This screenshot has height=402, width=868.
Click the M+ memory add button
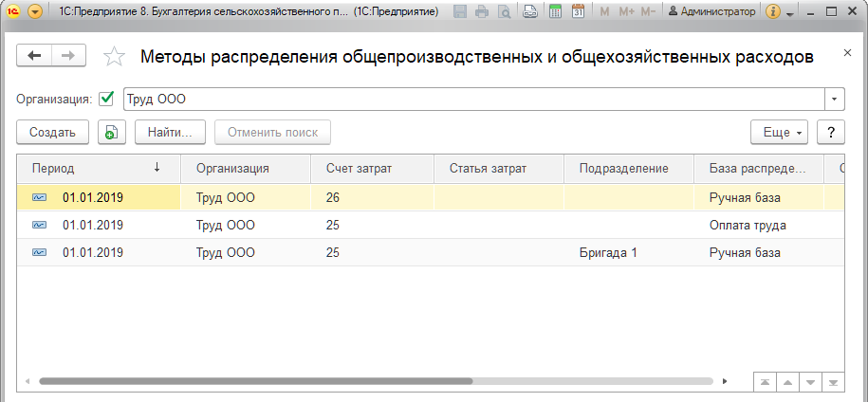(x=627, y=11)
